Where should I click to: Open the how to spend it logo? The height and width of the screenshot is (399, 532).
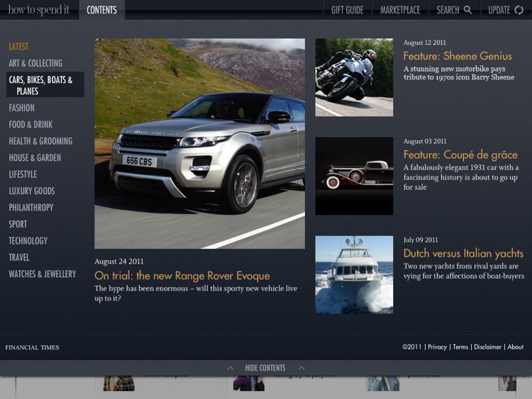(x=39, y=9)
